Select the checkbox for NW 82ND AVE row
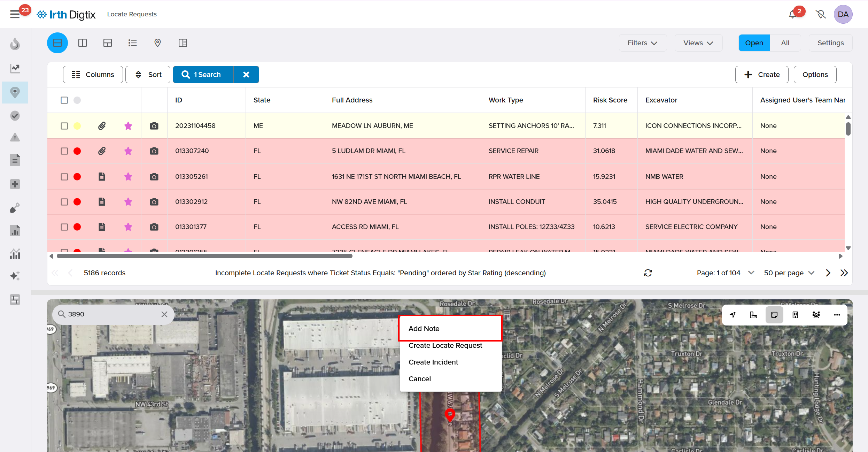The image size is (868, 452). [x=64, y=202]
